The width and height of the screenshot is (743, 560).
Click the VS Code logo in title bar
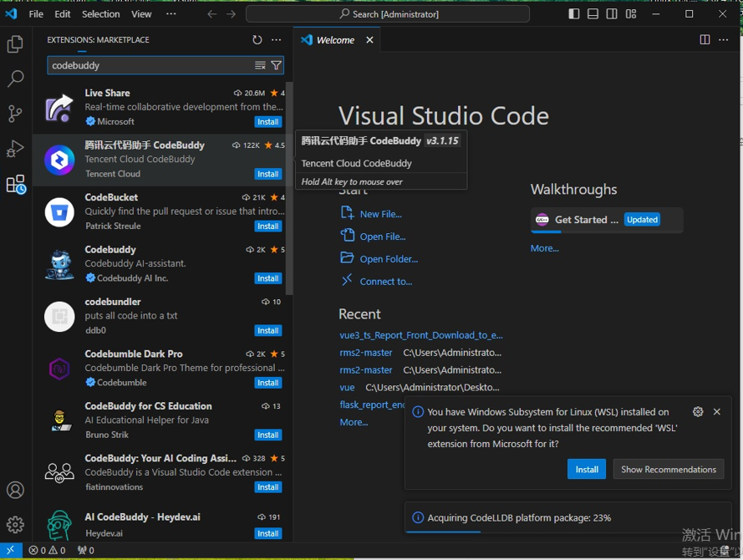[x=11, y=13]
